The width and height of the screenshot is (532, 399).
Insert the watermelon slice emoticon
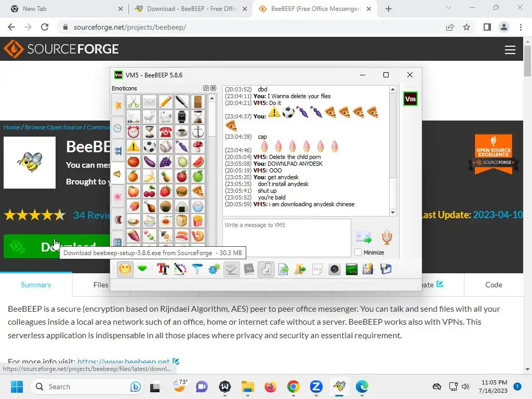tap(198, 162)
